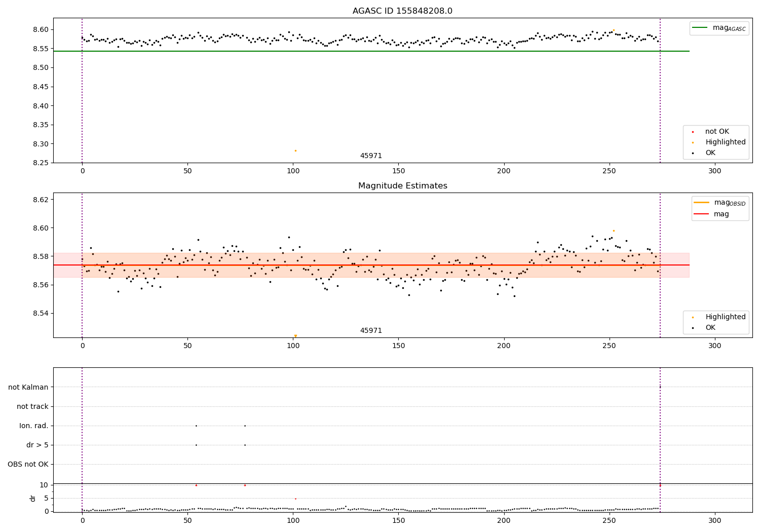The image size is (760, 532).
Task: Click the '45971' label in middle plot
Action: [371, 331]
